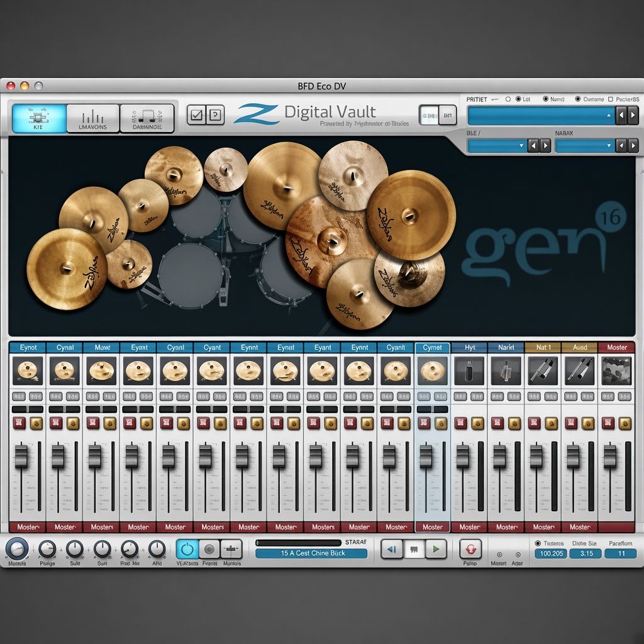Click the gold solo button on Ausd channel
The width and height of the screenshot is (644, 644).
tap(588, 423)
